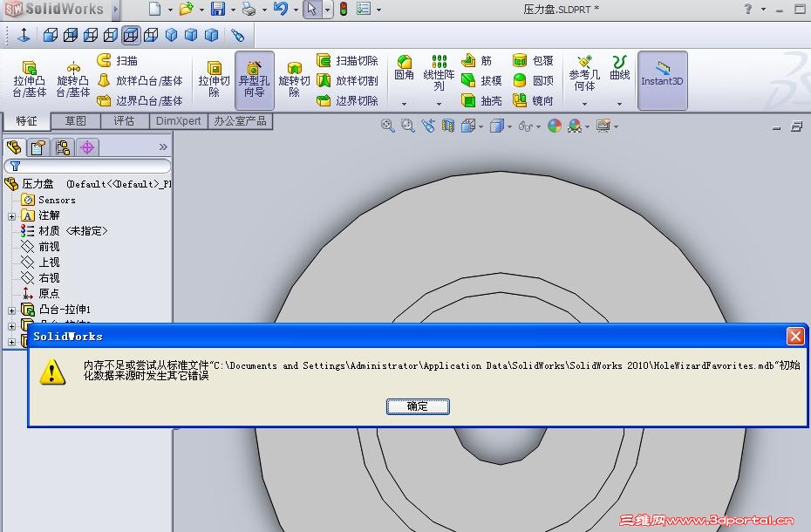
Task: Switch to the 评估 tab
Action: click(124, 121)
